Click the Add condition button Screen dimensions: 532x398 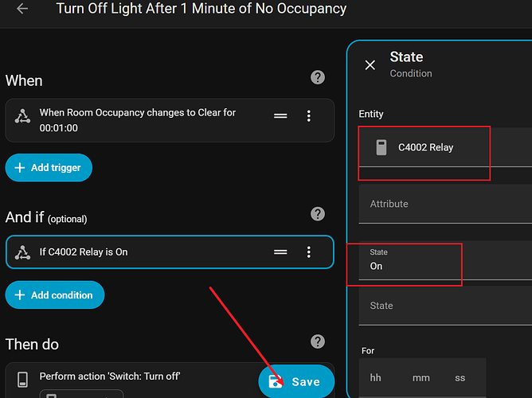click(55, 295)
